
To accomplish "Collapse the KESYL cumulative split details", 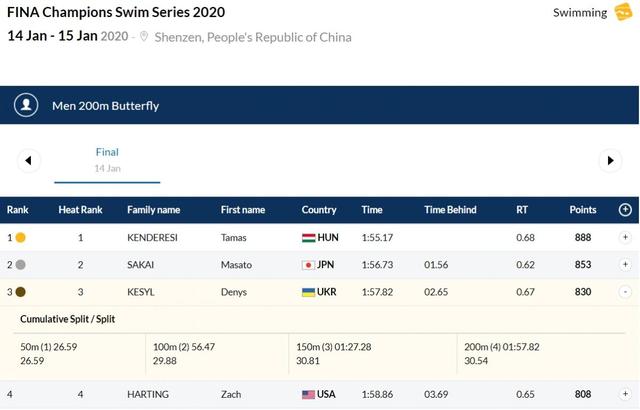I will point(625,292).
